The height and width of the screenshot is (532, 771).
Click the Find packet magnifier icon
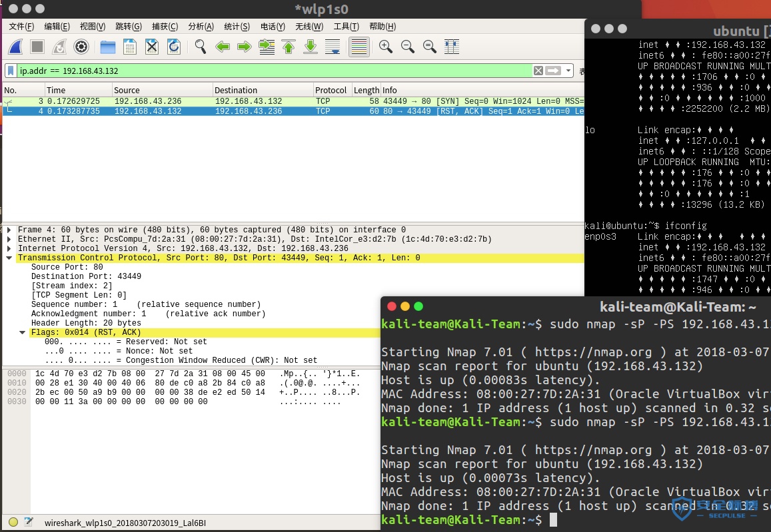click(200, 47)
